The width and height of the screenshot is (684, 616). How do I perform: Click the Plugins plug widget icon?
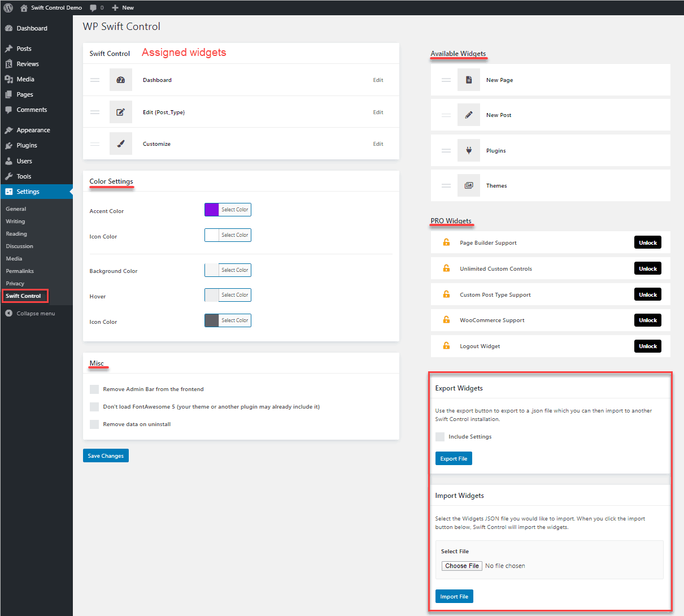tap(469, 150)
